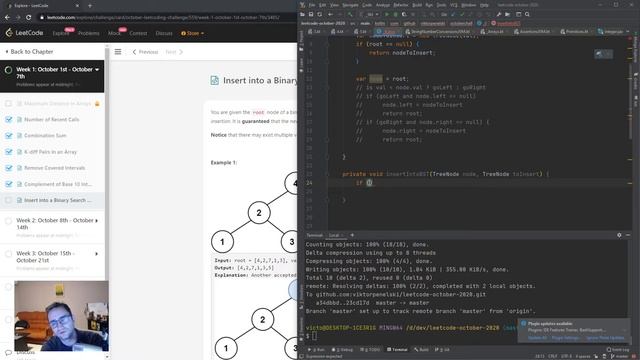Click the lock icon on Maximum Distance item
The image size is (640, 360).
click(x=97, y=104)
